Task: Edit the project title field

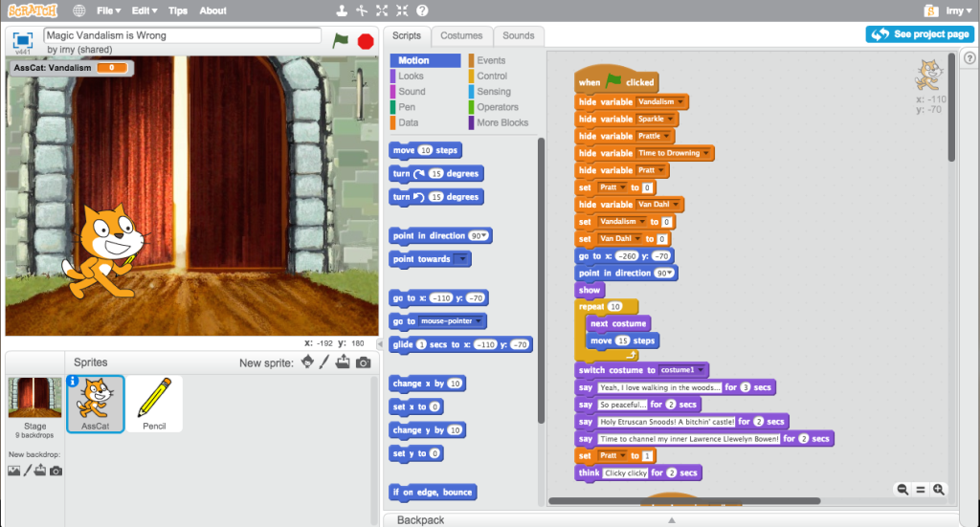Action: [x=182, y=35]
